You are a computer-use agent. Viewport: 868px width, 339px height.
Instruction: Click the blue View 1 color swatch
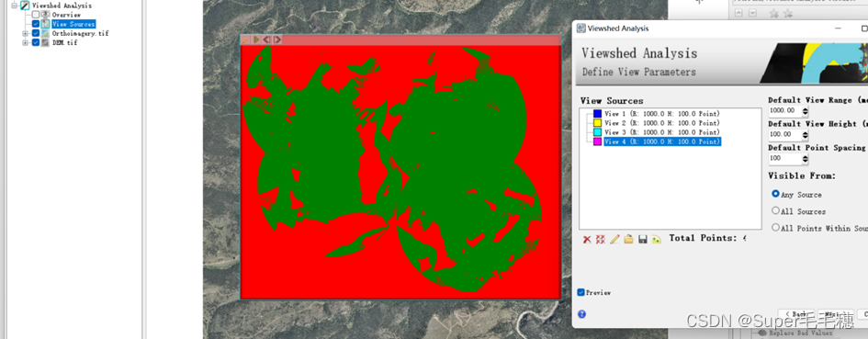click(597, 114)
